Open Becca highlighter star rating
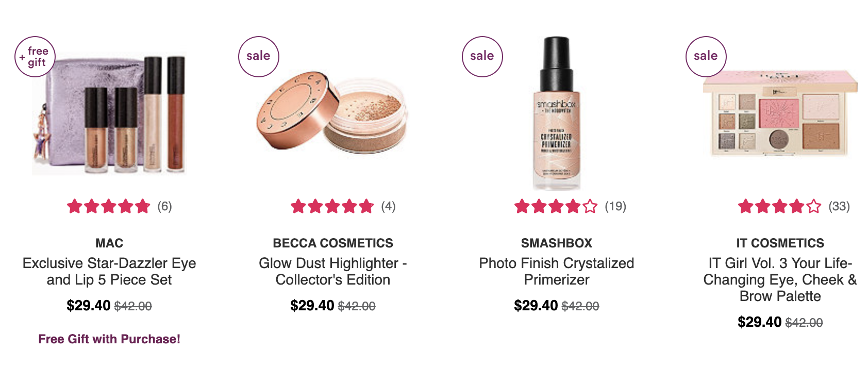Viewport: 868px width, 366px height. [x=332, y=207]
